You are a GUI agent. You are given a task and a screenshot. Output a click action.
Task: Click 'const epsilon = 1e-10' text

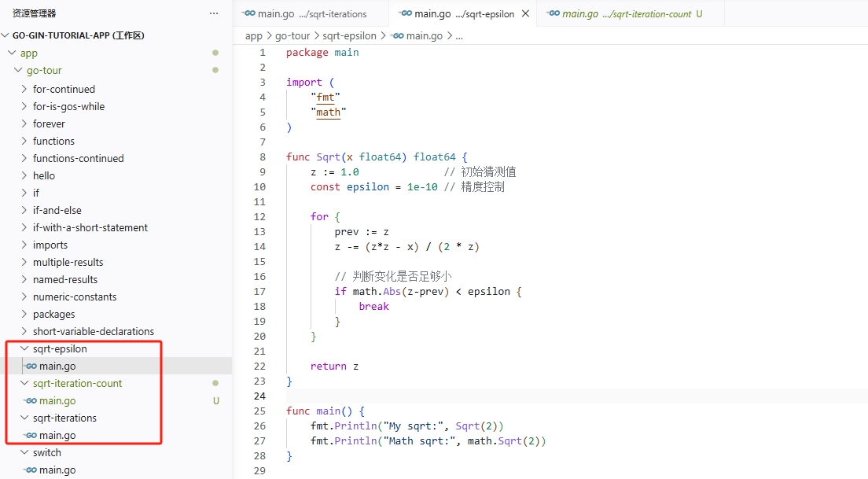[373, 187]
